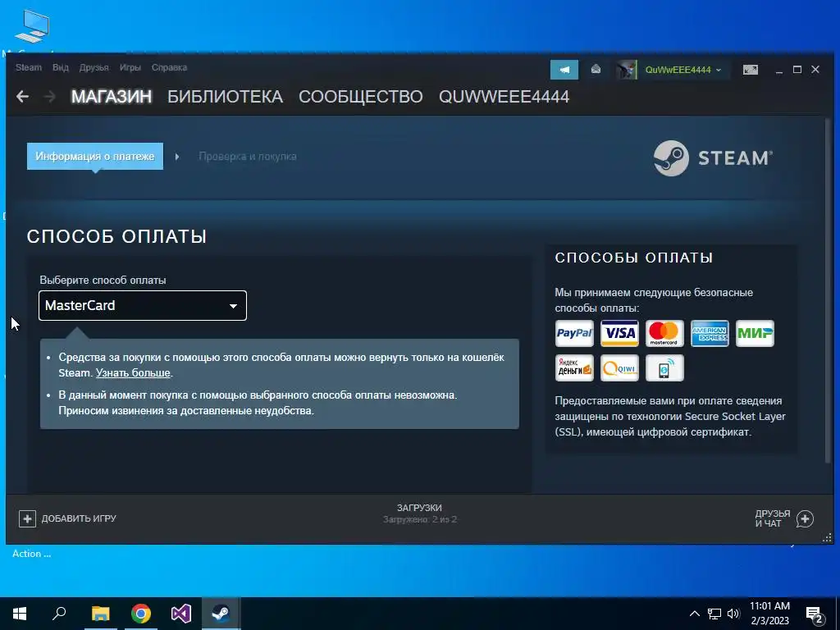The width and height of the screenshot is (840, 630).
Task: Click the СПОСОБЫ ОПЛАТЫ sidebar heading
Action: pyautogui.click(x=634, y=258)
